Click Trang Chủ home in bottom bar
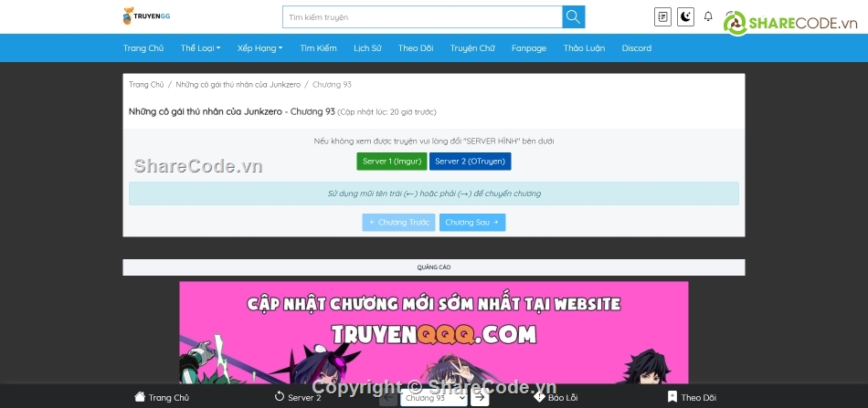This screenshot has height=408, width=868. coord(162,398)
